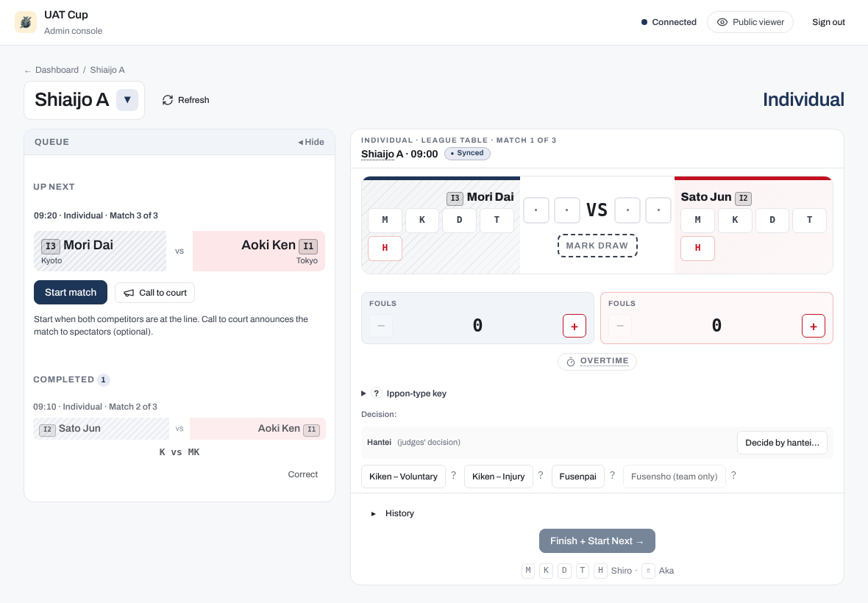
Task: Toggle the Public viewer eye button
Action: click(750, 22)
